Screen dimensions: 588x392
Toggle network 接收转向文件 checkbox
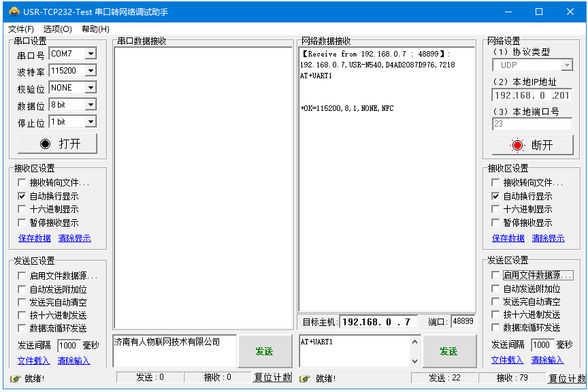(495, 182)
